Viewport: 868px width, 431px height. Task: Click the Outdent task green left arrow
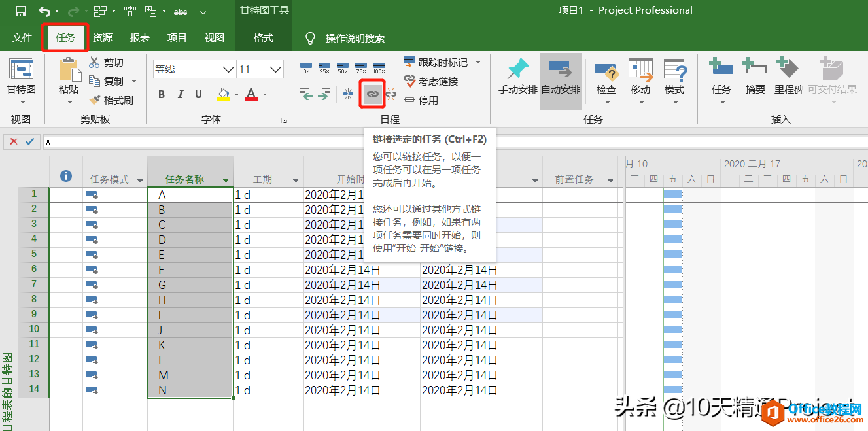tap(306, 95)
